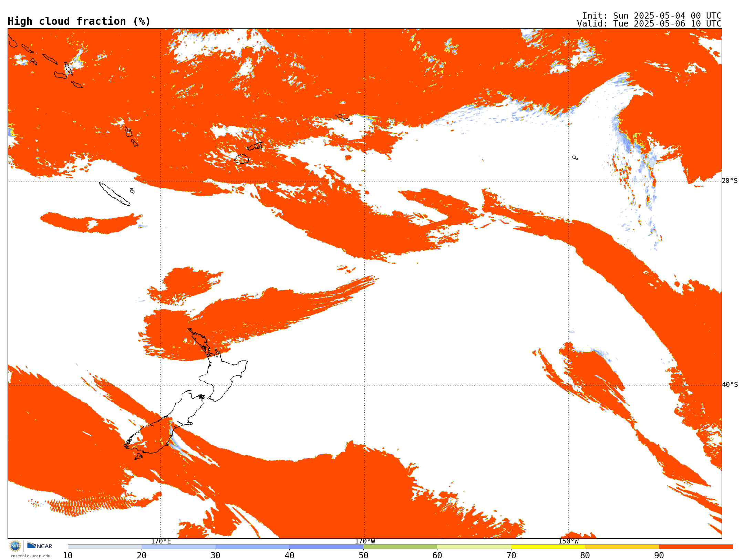
Task: Select the Valid: Tue 2025-05-06 10 UTC text
Action: pos(649,24)
